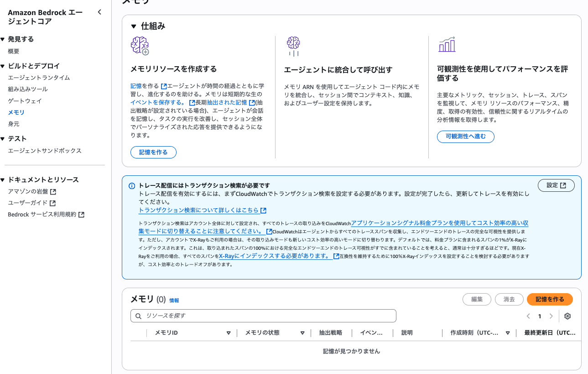Open the X-Rayにインデックスする必要があります link
The height and width of the screenshot is (374, 588).
[x=279, y=256]
